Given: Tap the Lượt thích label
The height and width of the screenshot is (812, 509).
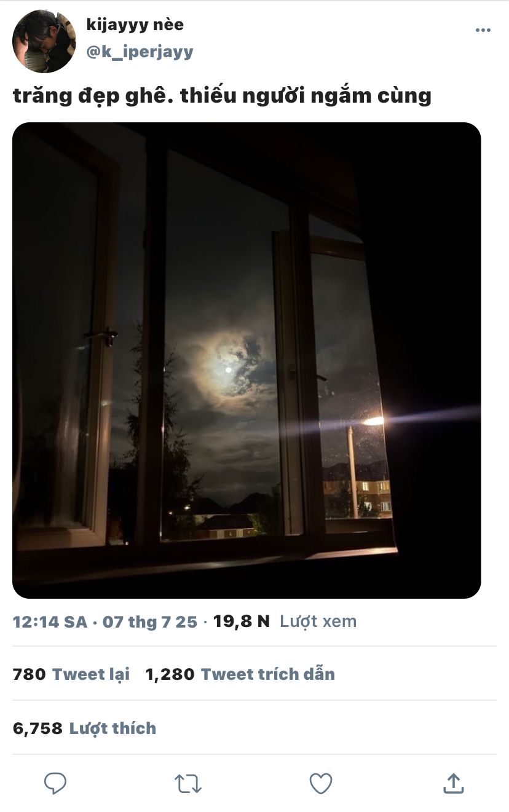Looking at the screenshot, I should [x=112, y=728].
